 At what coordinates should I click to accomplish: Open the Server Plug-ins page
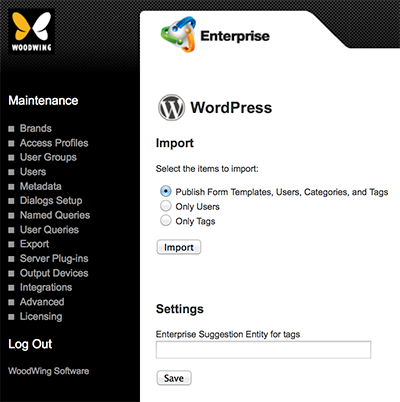click(x=54, y=259)
